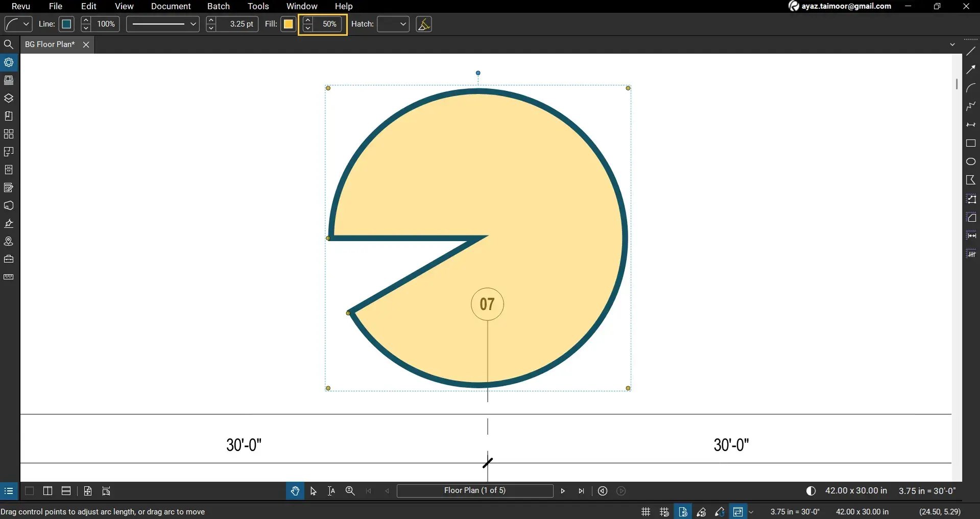This screenshot has width=980, height=519.
Task: Select the Pan tool in status bar
Action: point(295,491)
